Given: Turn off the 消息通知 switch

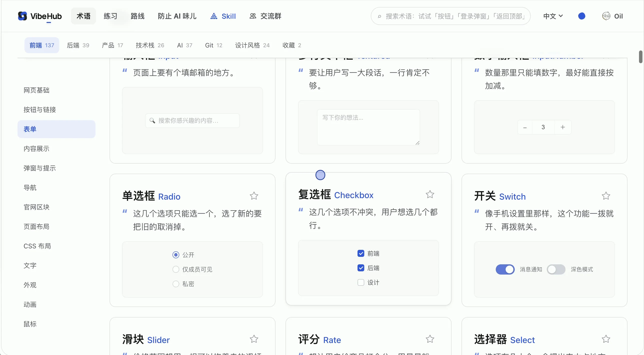Looking at the screenshot, I should (x=505, y=269).
